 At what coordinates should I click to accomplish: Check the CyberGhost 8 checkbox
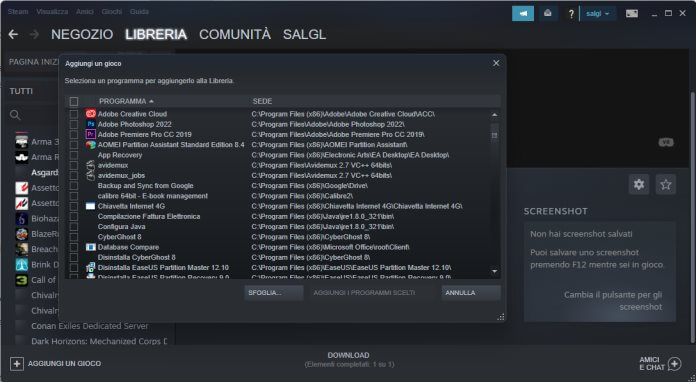74,237
